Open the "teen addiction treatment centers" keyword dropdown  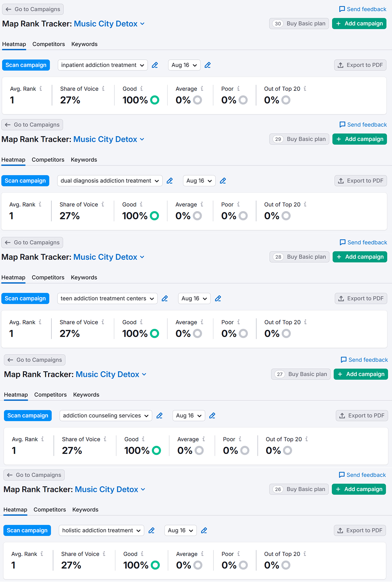point(107,298)
